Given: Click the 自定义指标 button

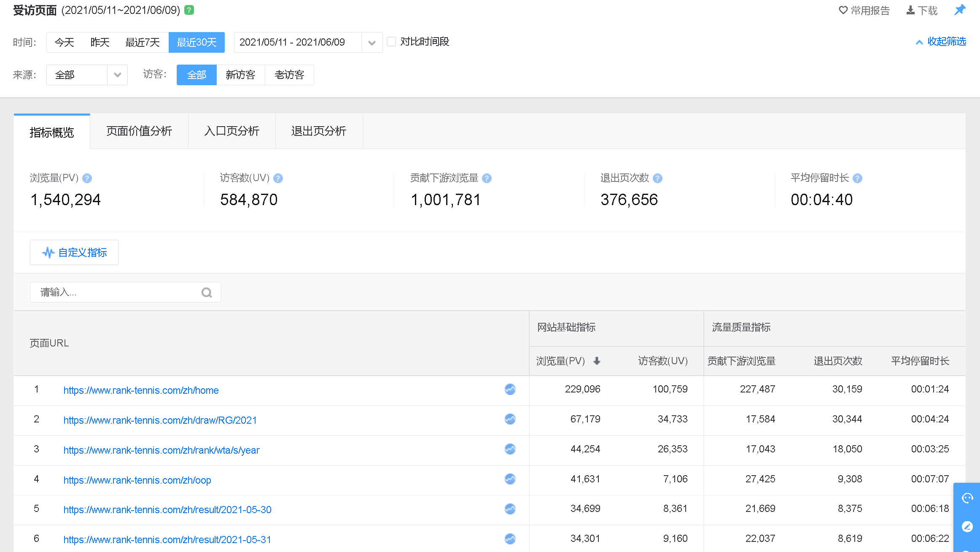Looking at the screenshot, I should click(x=74, y=252).
